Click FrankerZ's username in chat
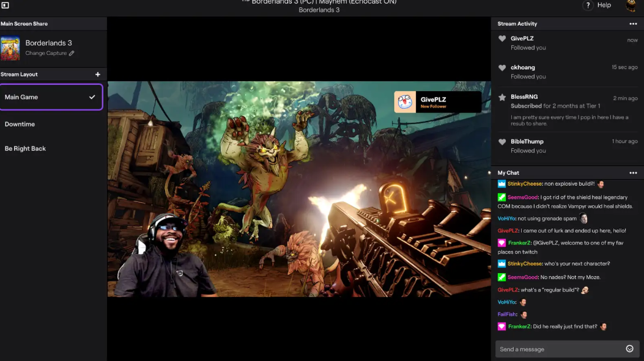This screenshot has width=644, height=361. pos(520,242)
